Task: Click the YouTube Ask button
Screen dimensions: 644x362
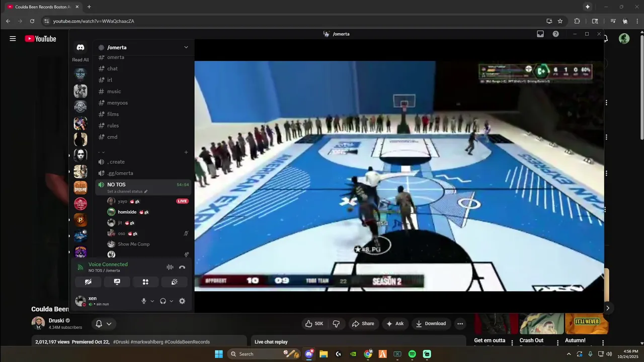Action: coord(394,324)
